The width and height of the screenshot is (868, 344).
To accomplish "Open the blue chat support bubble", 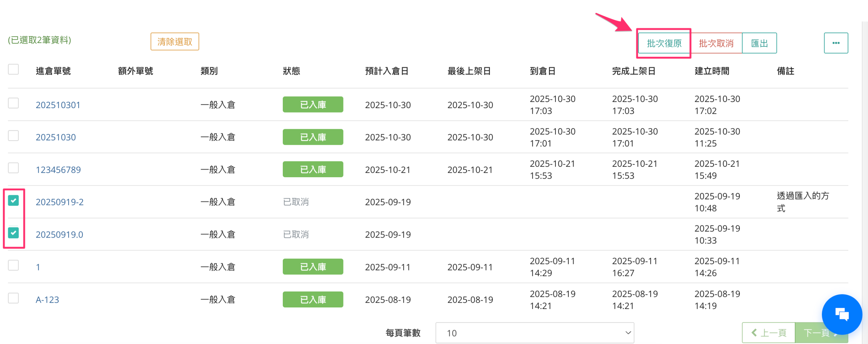I will pos(842,314).
